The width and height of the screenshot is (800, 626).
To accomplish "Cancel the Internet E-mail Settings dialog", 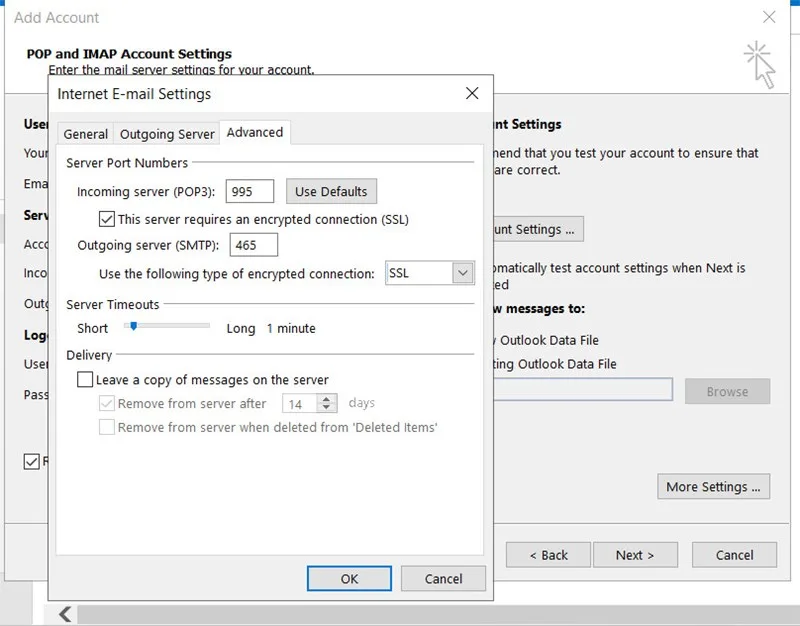I will [x=443, y=578].
